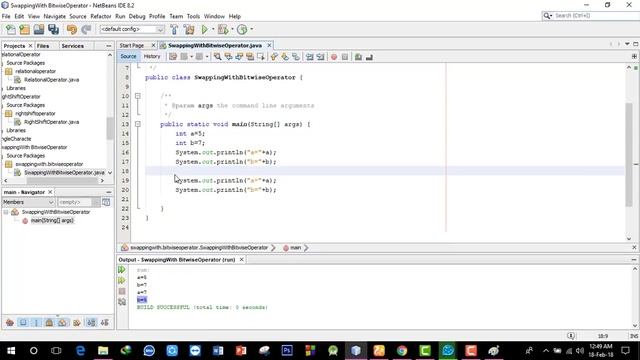Image resolution: width=640 pixels, height=360 pixels.
Task: Run the project with the green play icon
Action: pyautogui.click(x=204, y=29)
